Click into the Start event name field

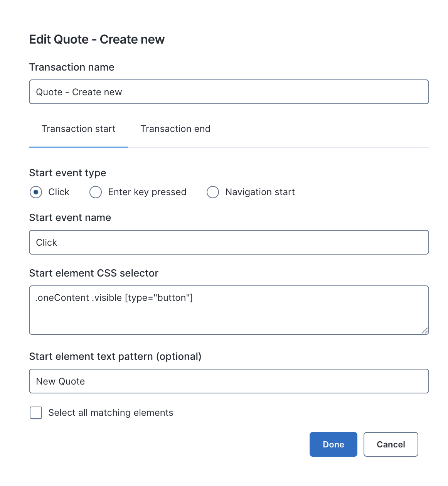pyautogui.click(x=229, y=242)
